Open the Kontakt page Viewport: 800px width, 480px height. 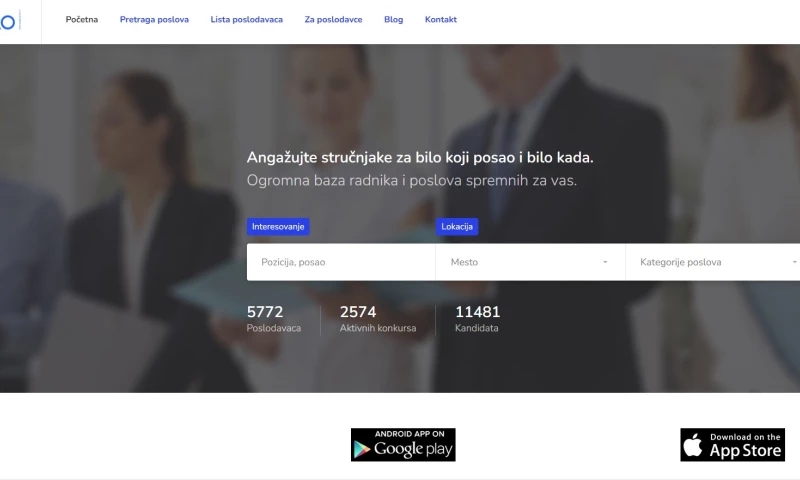click(x=441, y=19)
